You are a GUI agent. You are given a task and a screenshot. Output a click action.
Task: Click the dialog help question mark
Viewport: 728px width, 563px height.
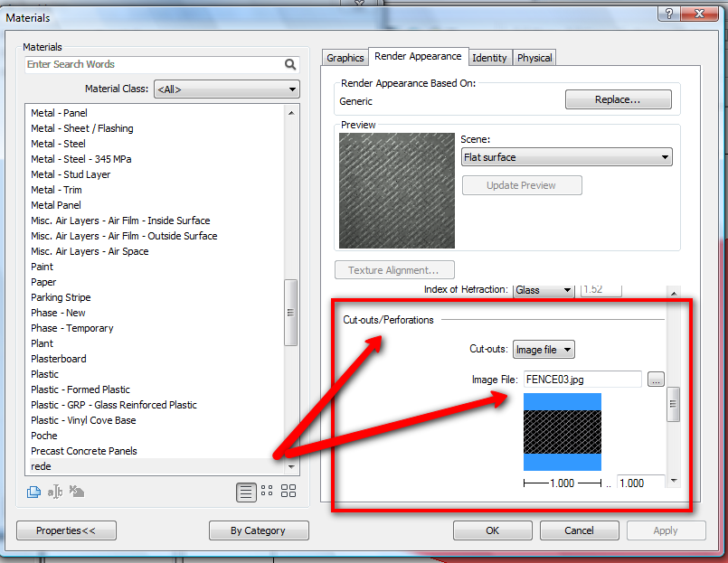pos(669,14)
